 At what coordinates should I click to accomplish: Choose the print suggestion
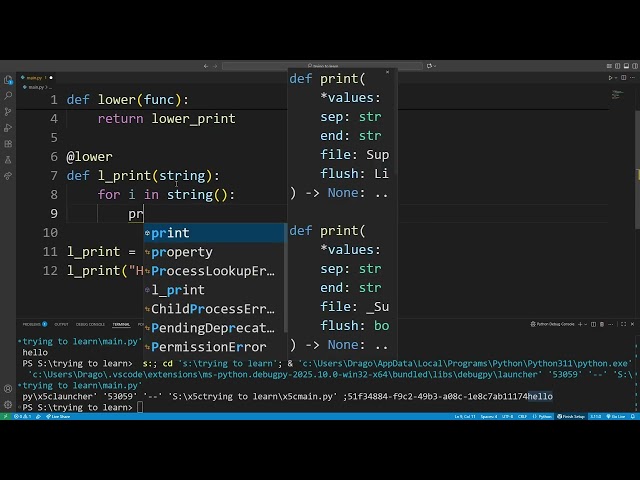click(x=214, y=233)
